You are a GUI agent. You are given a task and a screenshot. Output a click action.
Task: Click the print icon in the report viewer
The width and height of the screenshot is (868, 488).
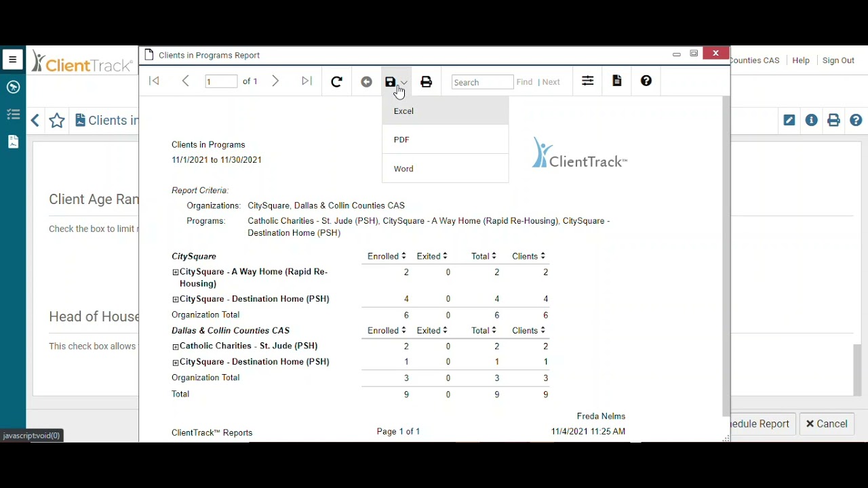click(426, 81)
